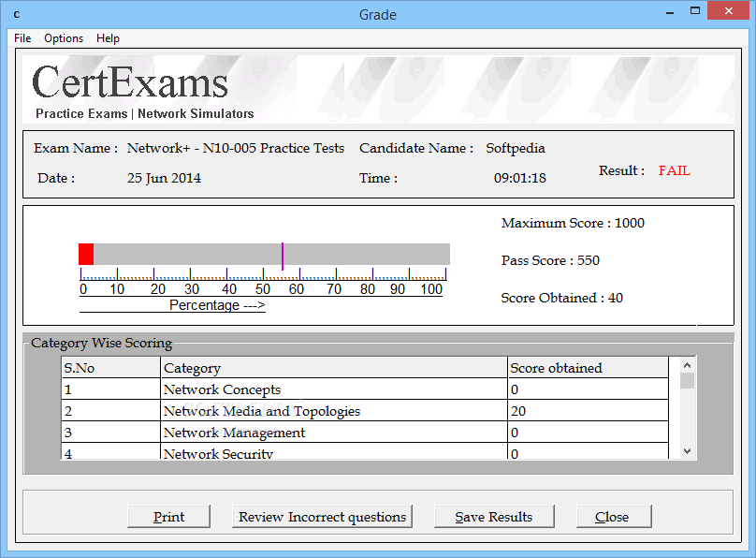Minimize the Grade window
Screen dimensions: 756x558
pyautogui.click(x=670, y=12)
